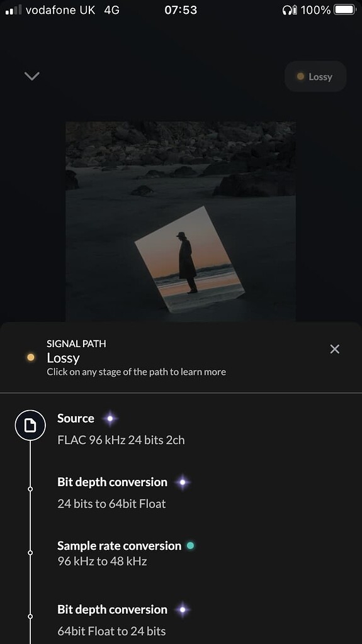Image resolution: width=362 pixels, height=644 pixels.
Task: Tap the headphones icon in status bar
Action: (x=287, y=10)
